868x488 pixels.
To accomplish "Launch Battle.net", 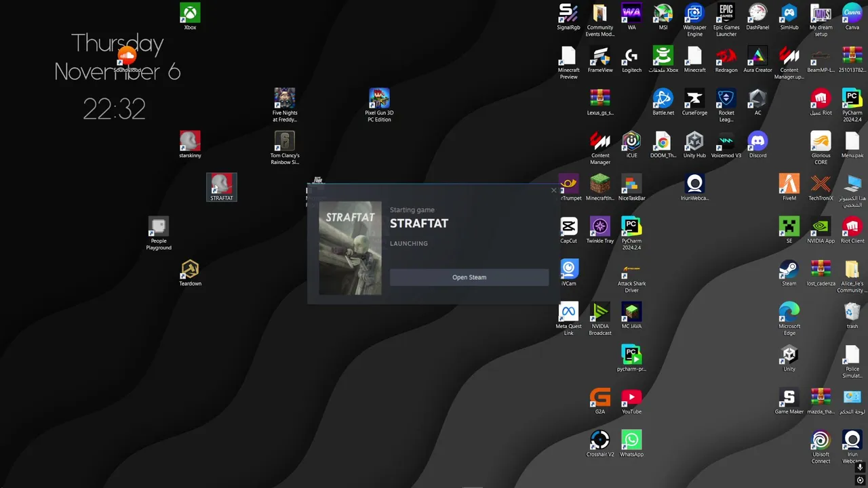I will (663, 102).
